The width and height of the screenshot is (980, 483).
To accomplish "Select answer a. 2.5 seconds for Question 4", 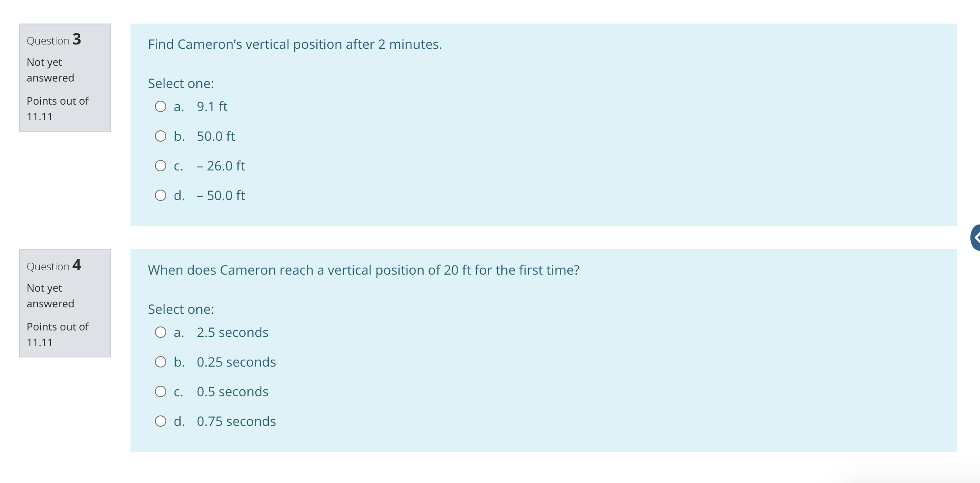I will 161,332.
